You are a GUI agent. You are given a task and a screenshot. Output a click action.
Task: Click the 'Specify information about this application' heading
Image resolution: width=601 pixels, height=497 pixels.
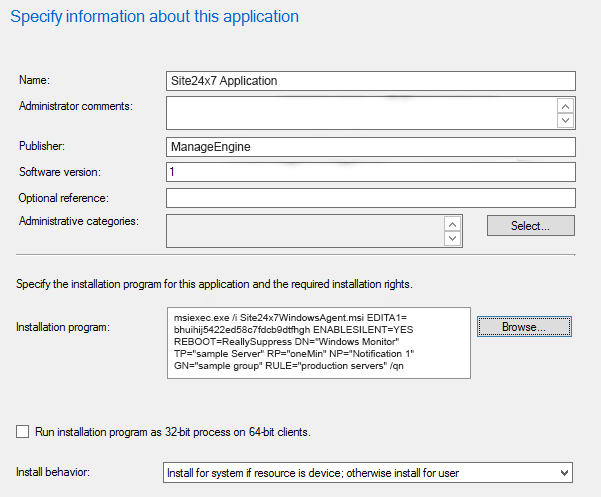[x=155, y=17]
